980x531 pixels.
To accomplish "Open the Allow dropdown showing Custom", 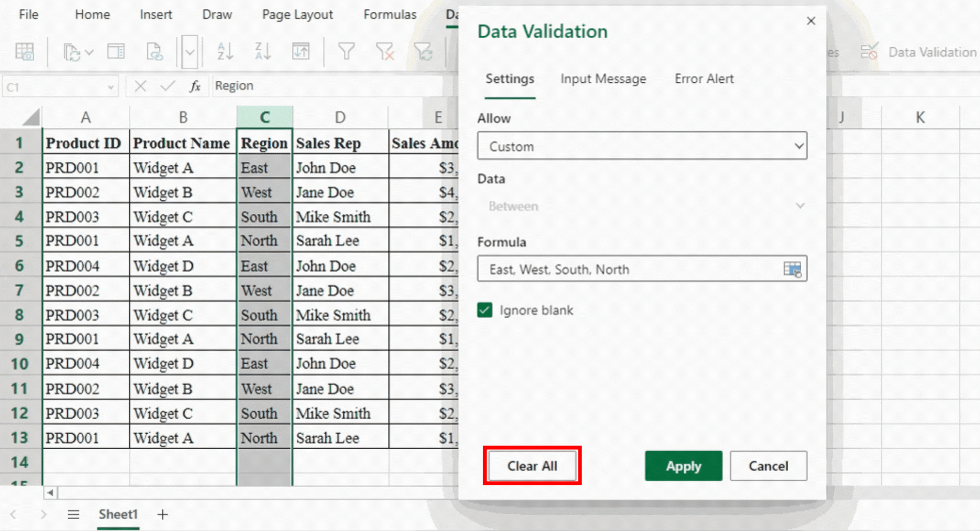I will pyautogui.click(x=641, y=146).
